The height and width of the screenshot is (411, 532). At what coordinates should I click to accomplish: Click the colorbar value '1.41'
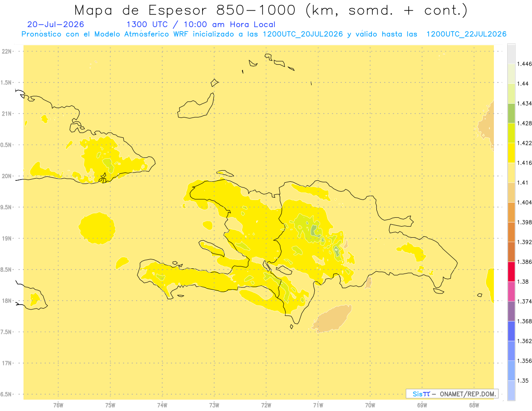coord(523,183)
